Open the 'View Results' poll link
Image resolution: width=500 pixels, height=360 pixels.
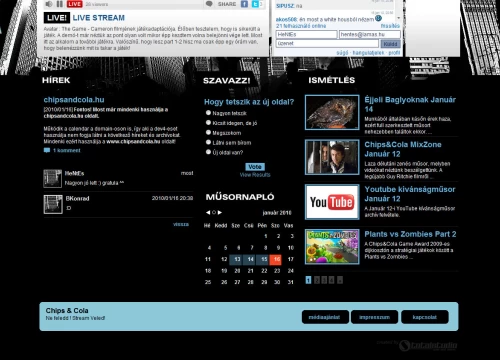click(x=255, y=175)
